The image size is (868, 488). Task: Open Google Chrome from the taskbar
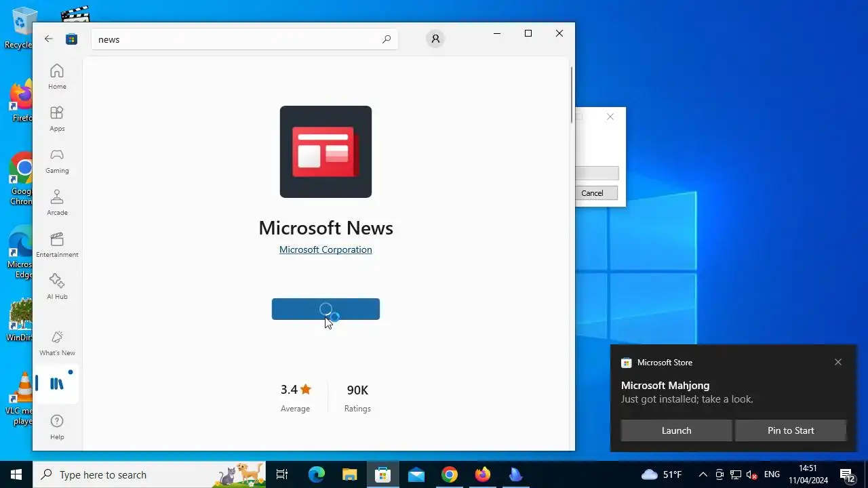(x=450, y=474)
